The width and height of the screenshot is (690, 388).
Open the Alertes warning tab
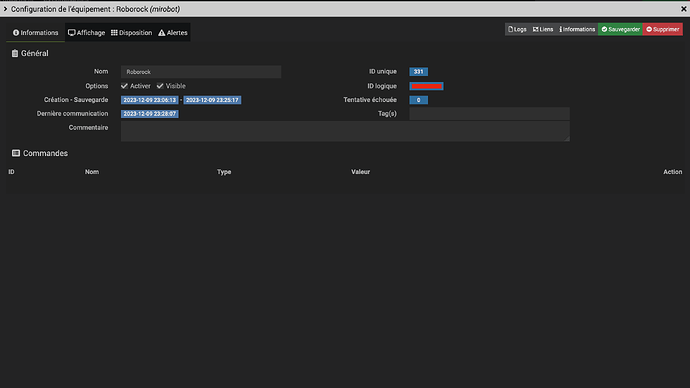(173, 33)
